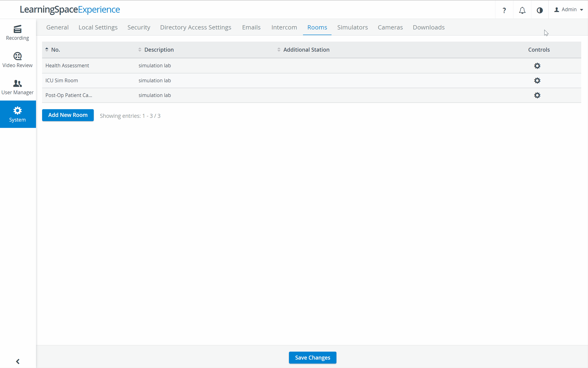
Task: Open gear controls for ICU Sim Room
Action: (537, 81)
